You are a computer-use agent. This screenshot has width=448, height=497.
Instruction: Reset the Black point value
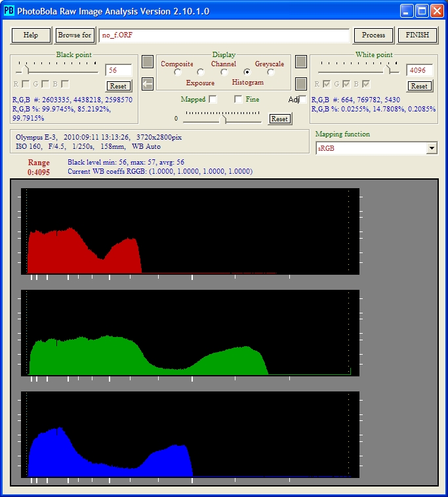click(118, 86)
